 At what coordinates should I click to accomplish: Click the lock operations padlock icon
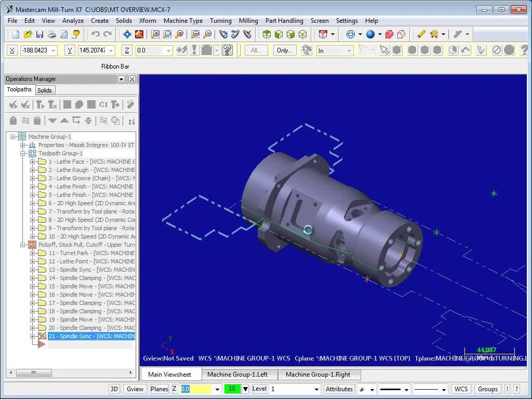[13, 121]
